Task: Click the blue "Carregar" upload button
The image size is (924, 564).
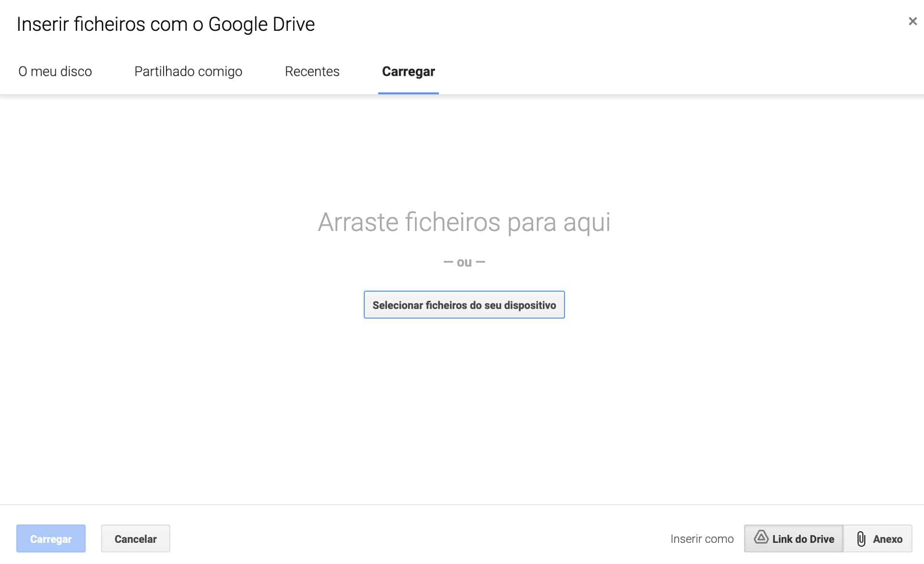Action: [x=51, y=538]
